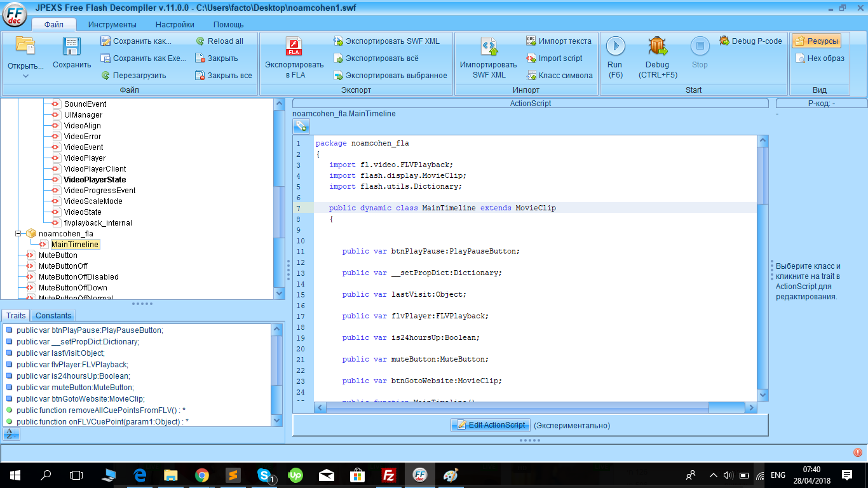The height and width of the screenshot is (488, 868).
Task: Click Экспортировать выбранное button
Action: [x=390, y=76]
